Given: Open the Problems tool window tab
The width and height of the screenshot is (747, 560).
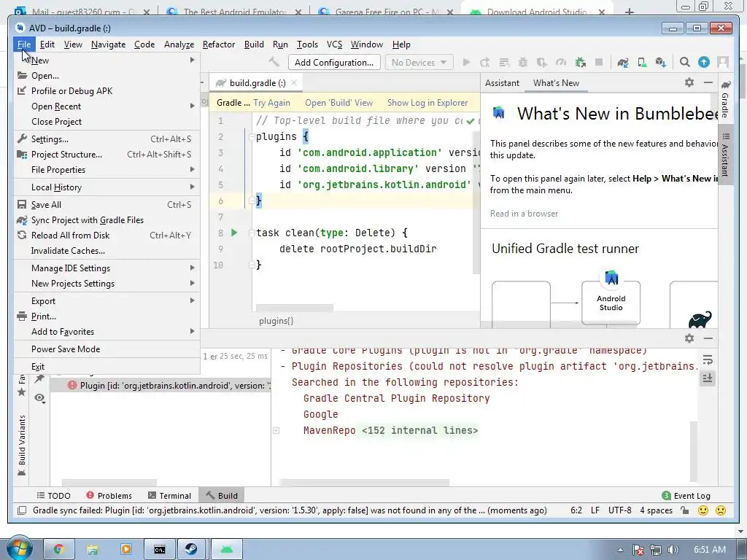Looking at the screenshot, I should point(109,496).
